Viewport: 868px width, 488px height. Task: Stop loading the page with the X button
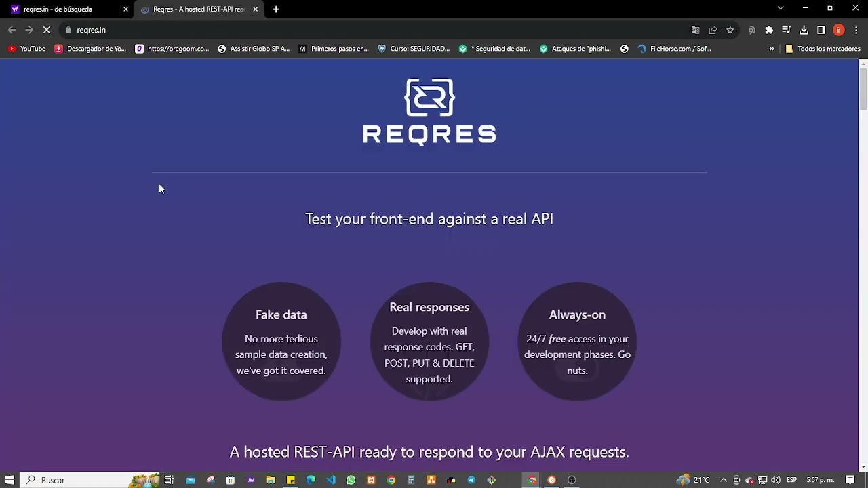coord(47,30)
